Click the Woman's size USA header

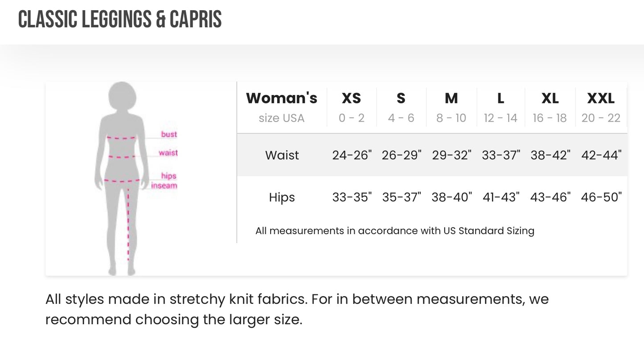tap(282, 107)
